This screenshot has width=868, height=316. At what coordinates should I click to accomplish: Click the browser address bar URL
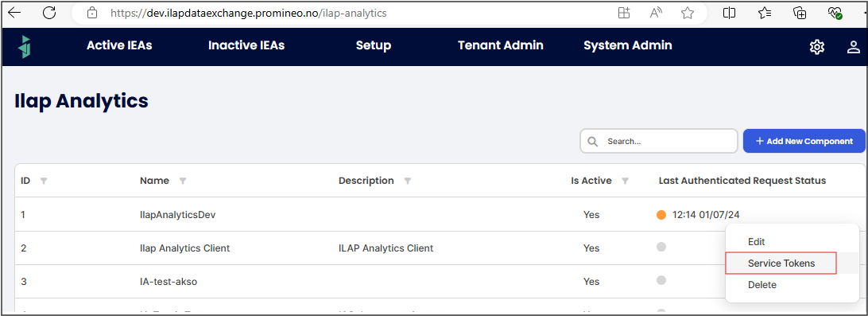249,14
